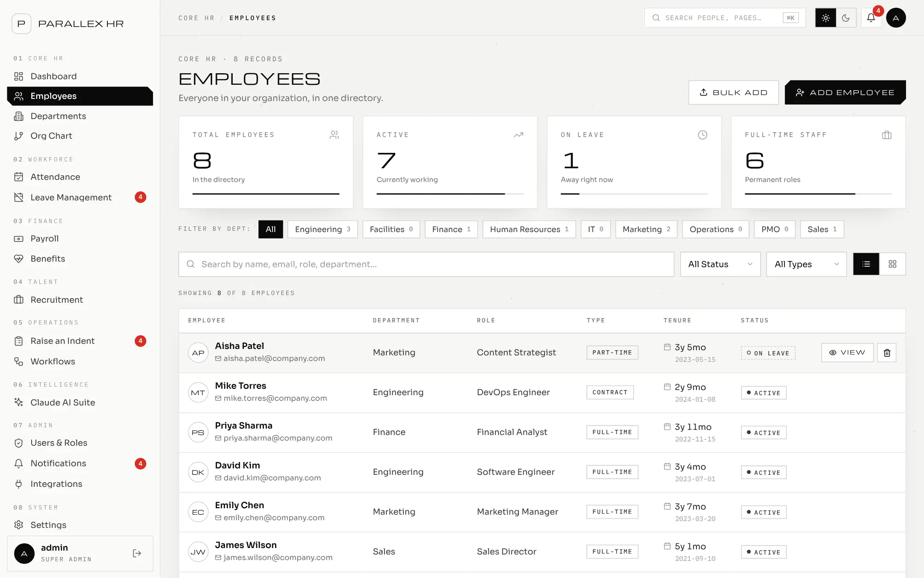Screen dimensions: 924x578
Task: Click the Active trend arrow icon
Action: (x=518, y=135)
